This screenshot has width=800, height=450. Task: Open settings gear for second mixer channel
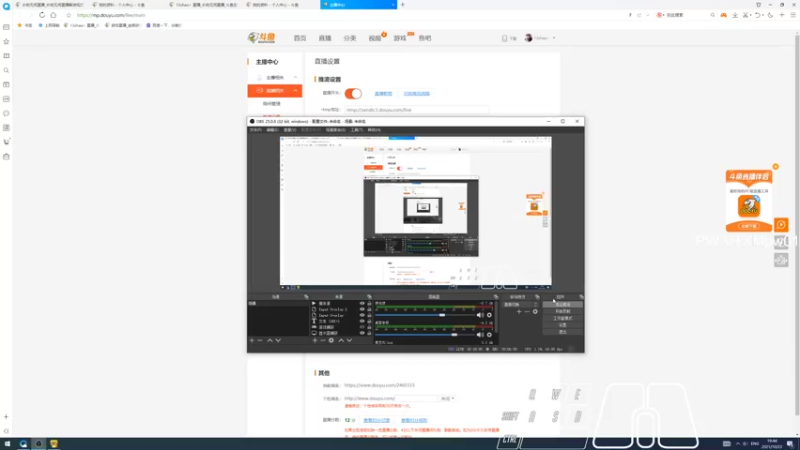(489, 335)
